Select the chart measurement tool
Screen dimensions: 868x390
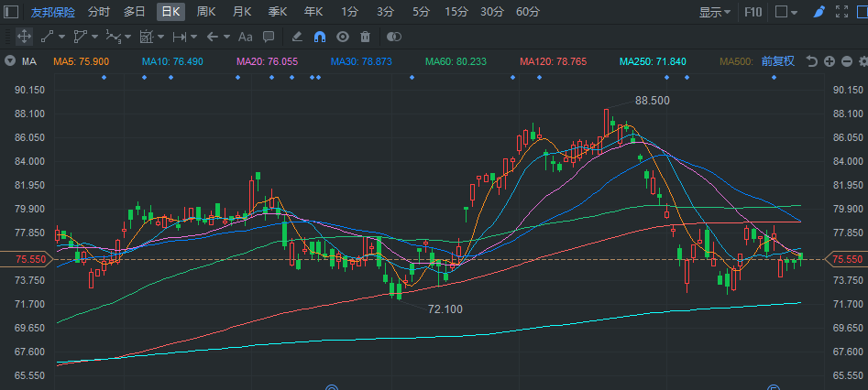146,37
